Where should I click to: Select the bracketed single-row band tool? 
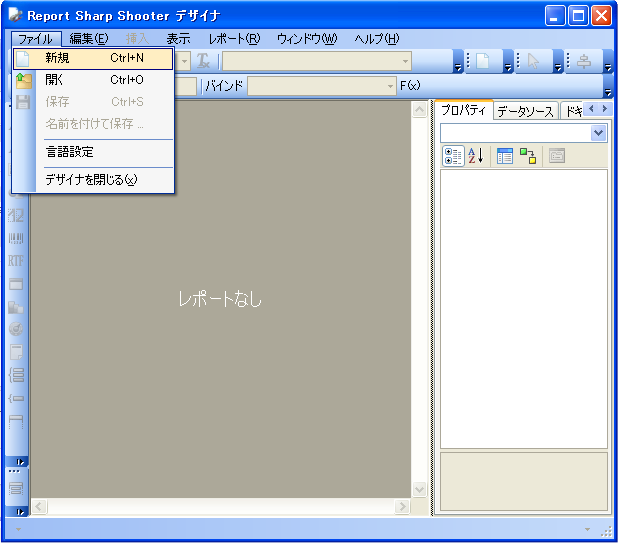[16, 398]
